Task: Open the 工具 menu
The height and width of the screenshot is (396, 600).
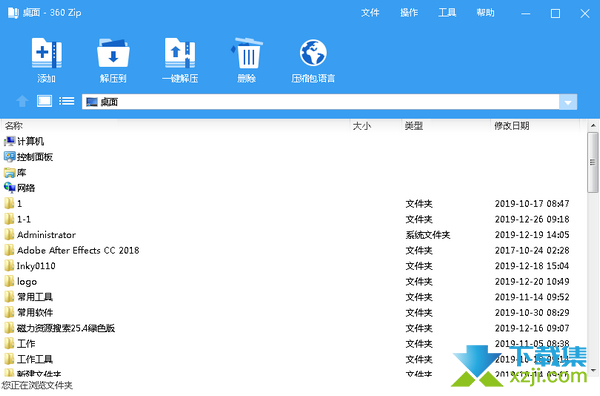Action: 447,13
